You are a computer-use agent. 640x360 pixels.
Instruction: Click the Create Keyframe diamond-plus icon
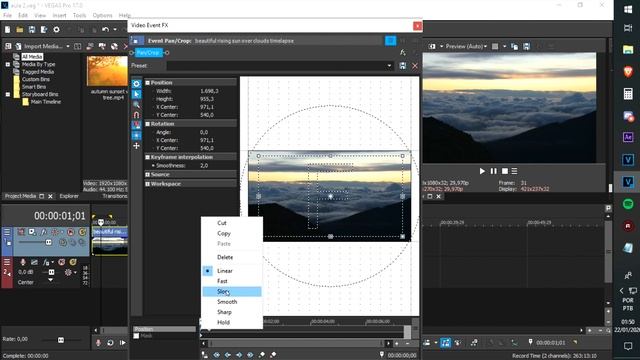[x=262, y=355]
